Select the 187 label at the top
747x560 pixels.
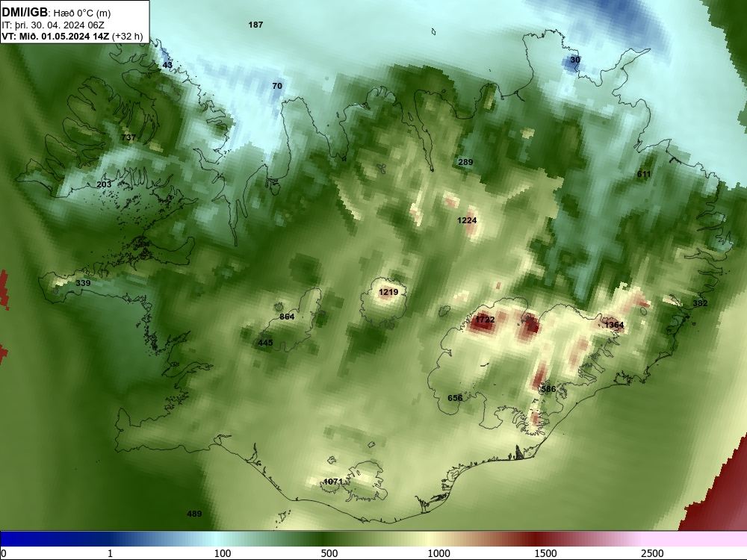coord(255,25)
